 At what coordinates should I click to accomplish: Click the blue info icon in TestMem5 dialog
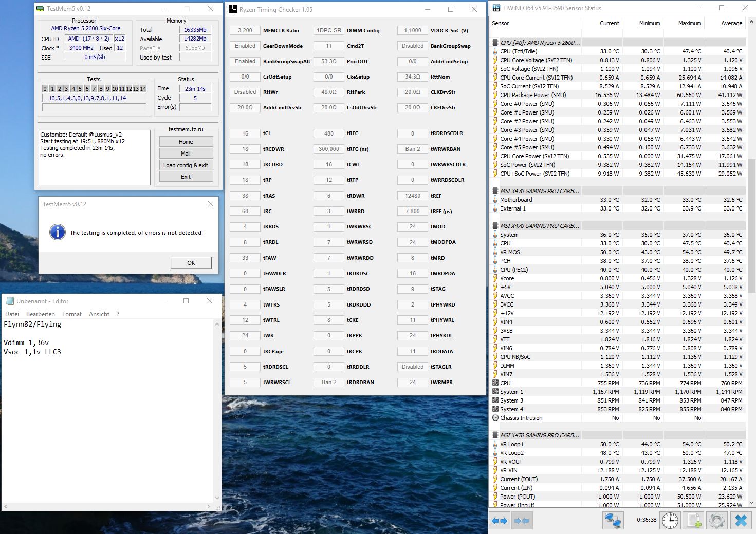(58, 232)
